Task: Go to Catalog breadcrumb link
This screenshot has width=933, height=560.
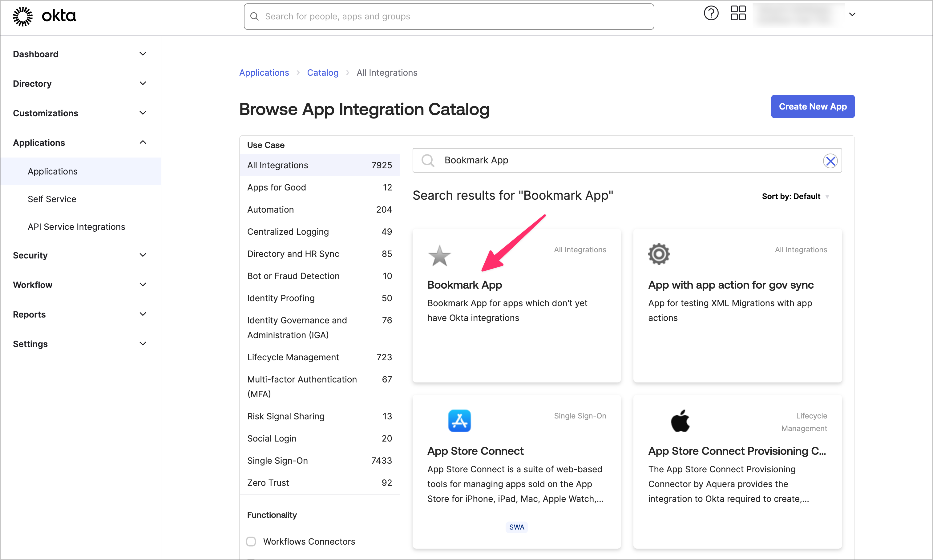Action: (x=322, y=72)
